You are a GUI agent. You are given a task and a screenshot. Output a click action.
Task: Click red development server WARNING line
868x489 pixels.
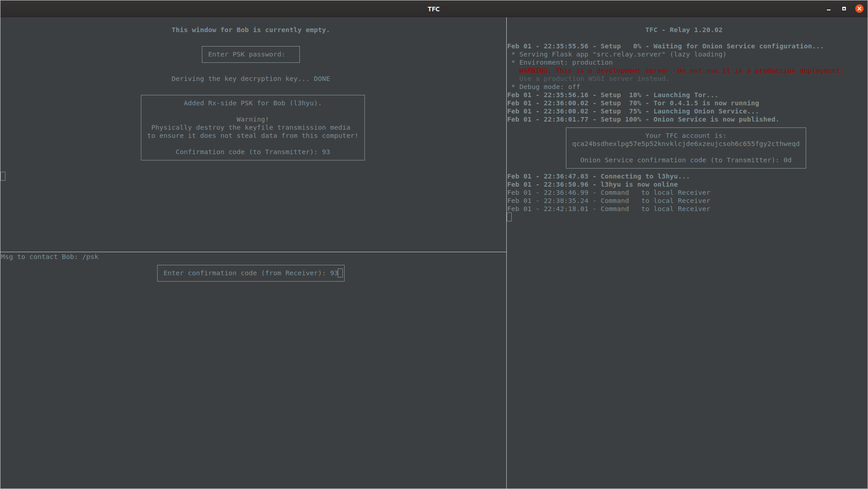click(681, 71)
